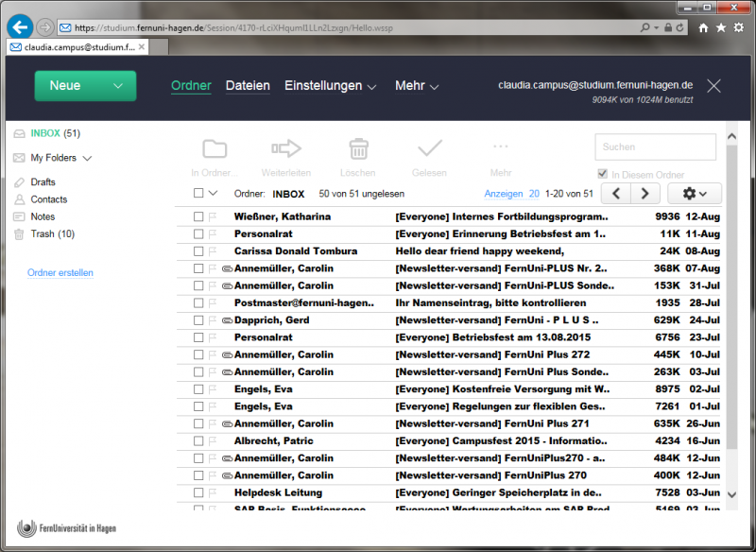Expand the My Folders chevron
756x552 pixels.
(x=87, y=158)
